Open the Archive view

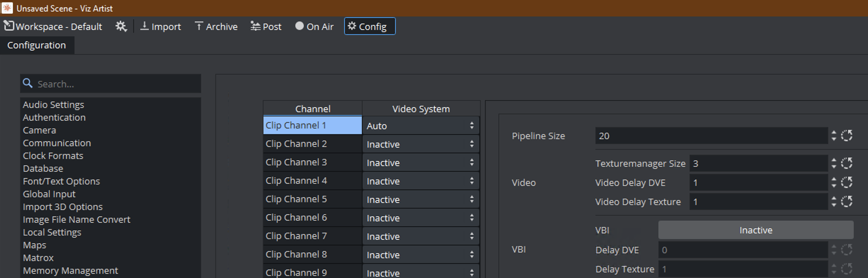coord(216,27)
